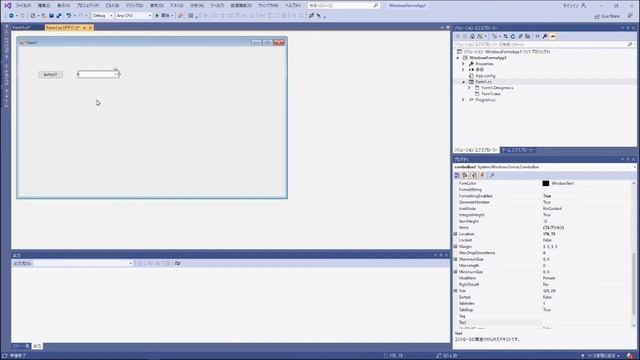Click the Properties page icon in Properties panel
The width and height of the screenshot is (640, 360).
(474, 175)
